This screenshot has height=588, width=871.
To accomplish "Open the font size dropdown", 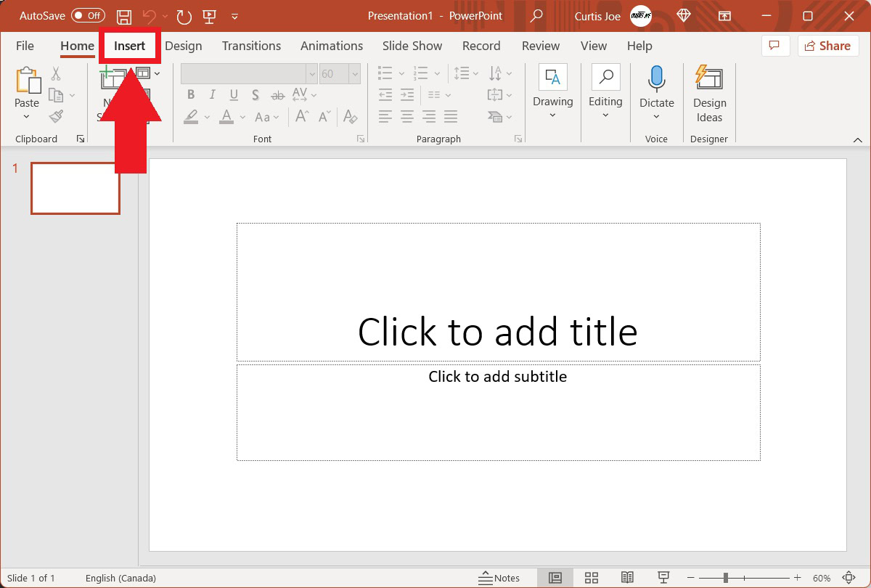I will tap(354, 74).
